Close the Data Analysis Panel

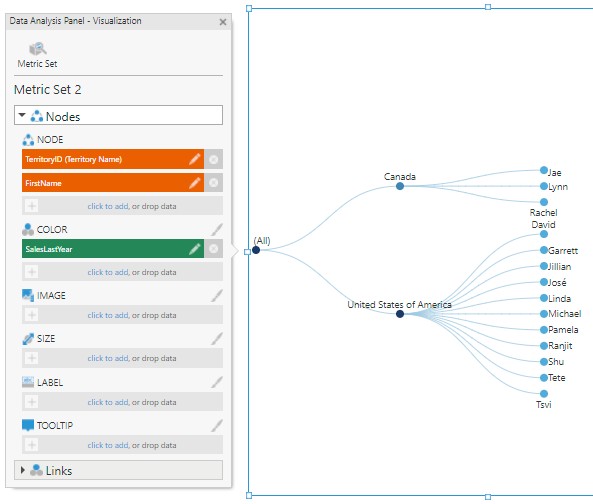click(223, 22)
